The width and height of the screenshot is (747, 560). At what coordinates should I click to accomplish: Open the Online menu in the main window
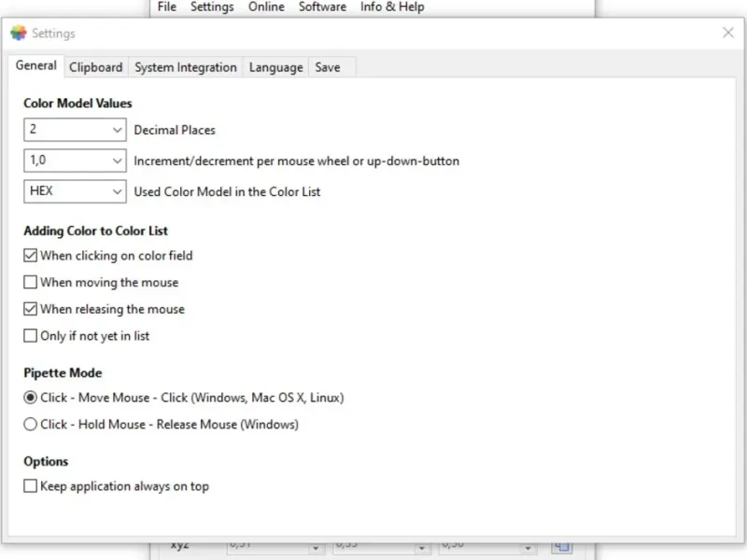266,7
